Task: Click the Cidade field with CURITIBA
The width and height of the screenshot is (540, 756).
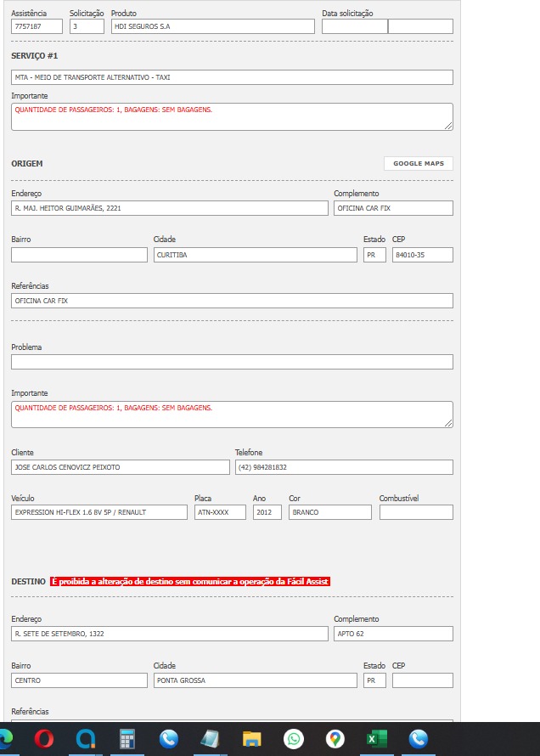Action: click(x=255, y=255)
